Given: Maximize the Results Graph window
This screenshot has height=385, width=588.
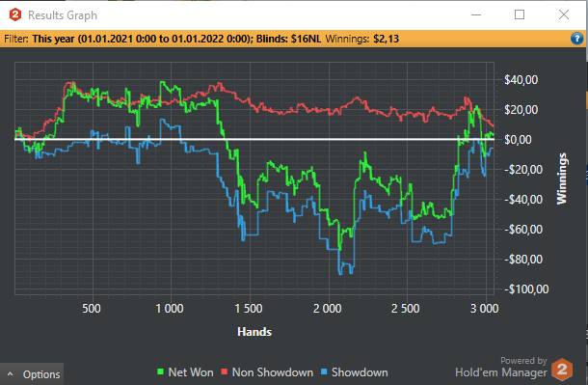Looking at the screenshot, I should click(520, 14).
